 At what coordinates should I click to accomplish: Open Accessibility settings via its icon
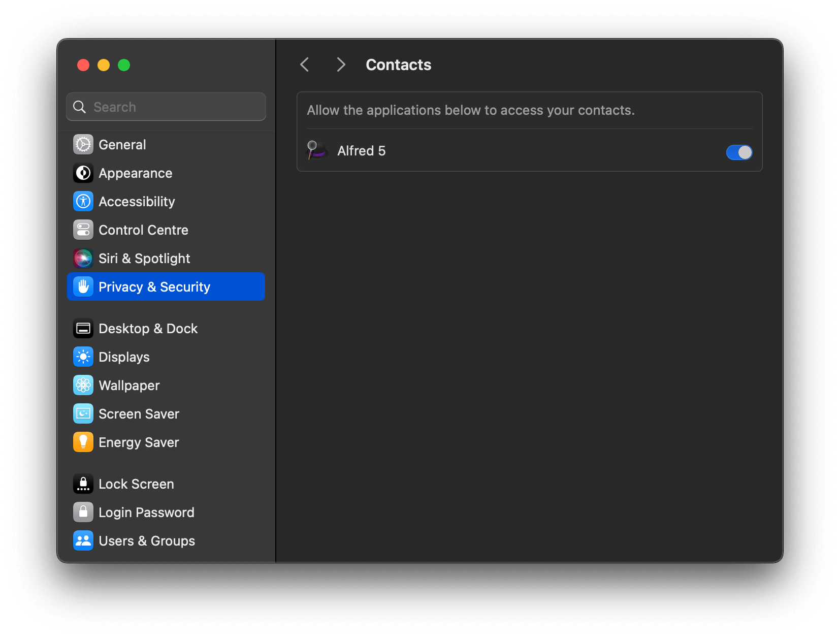click(x=83, y=201)
